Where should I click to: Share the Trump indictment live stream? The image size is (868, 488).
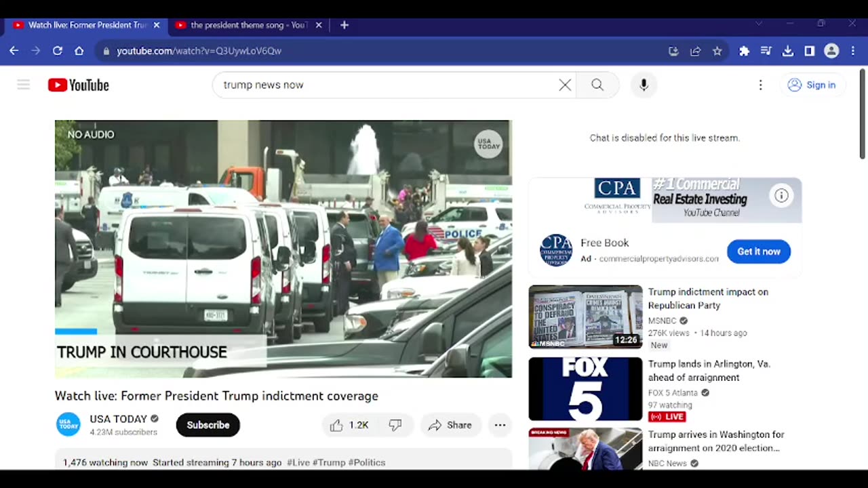[450, 425]
